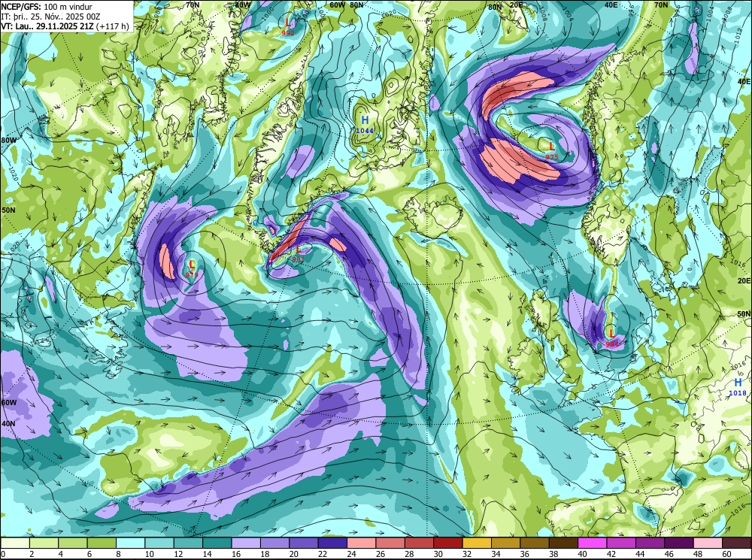
Task: Click the legend scale number 8
Action: [119, 554]
